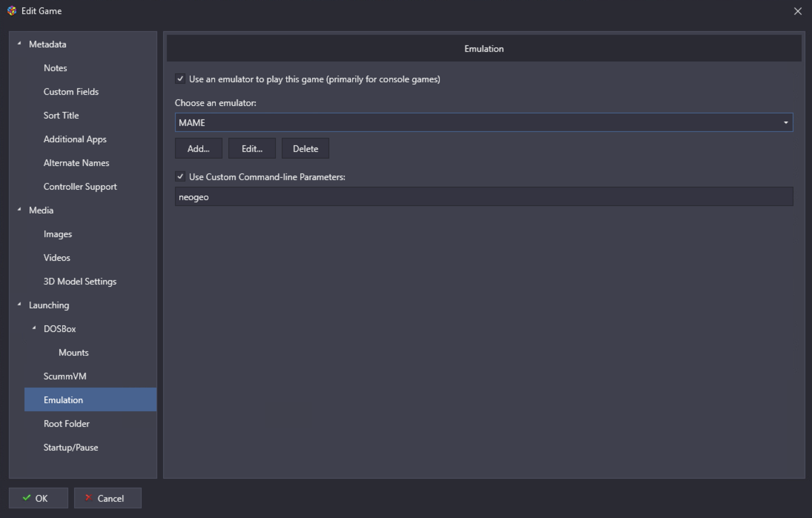Open the Sort Title page
The width and height of the screenshot is (812, 518).
(x=61, y=116)
